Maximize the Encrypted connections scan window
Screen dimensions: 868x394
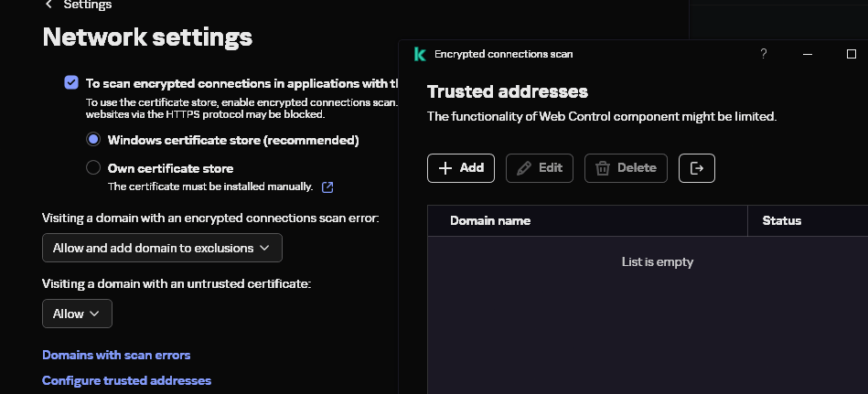point(852,54)
